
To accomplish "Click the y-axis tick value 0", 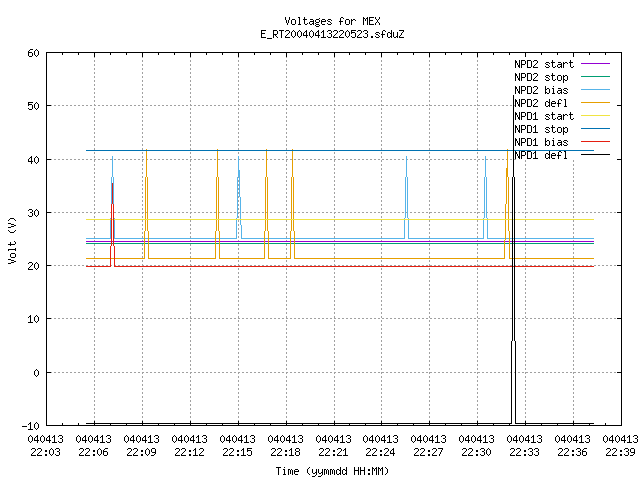I will pyautogui.click(x=36, y=373).
